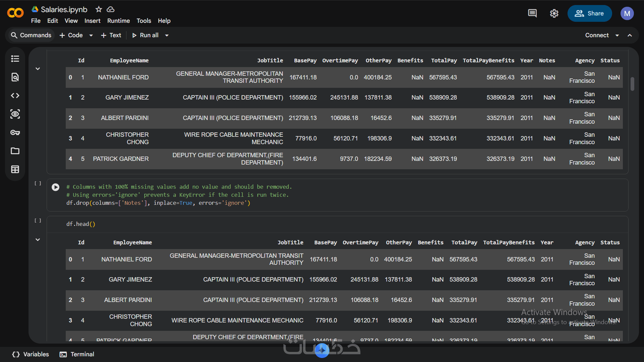Click the vertical scrollbar thumb
Image resolution: width=644 pixels, height=362 pixels.
632,84
